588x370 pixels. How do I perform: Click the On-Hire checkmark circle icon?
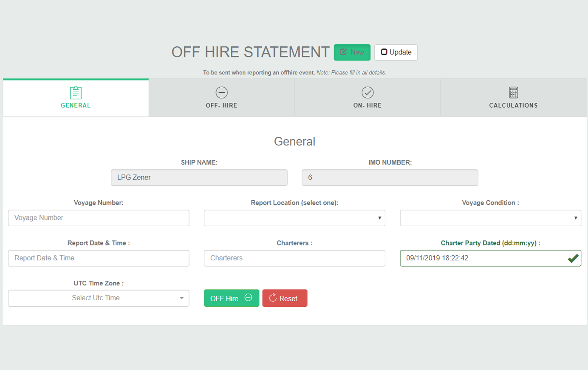367,92
